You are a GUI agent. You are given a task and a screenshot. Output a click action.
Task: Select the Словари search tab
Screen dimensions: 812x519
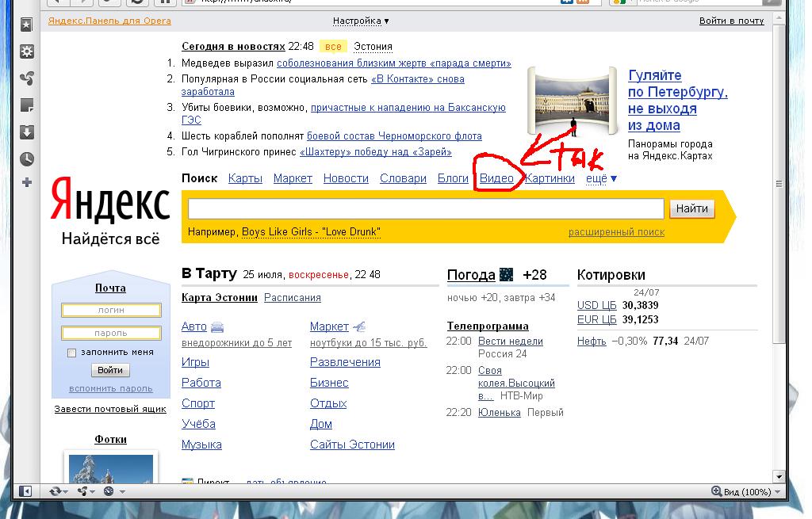(x=403, y=178)
